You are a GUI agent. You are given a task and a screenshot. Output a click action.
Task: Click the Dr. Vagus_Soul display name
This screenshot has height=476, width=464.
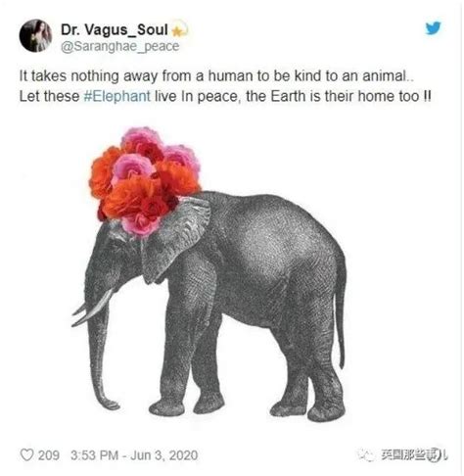[x=115, y=30]
